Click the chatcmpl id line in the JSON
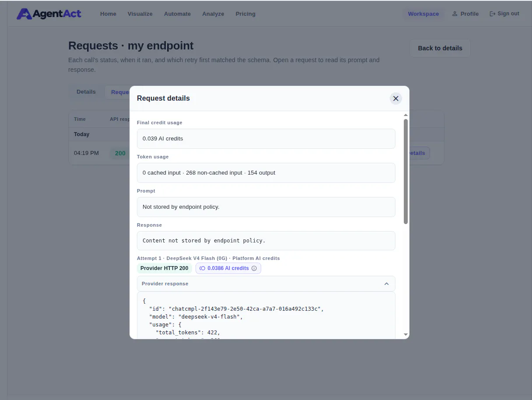Image resolution: width=532 pixels, height=400 pixels. (x=236, y=309)
